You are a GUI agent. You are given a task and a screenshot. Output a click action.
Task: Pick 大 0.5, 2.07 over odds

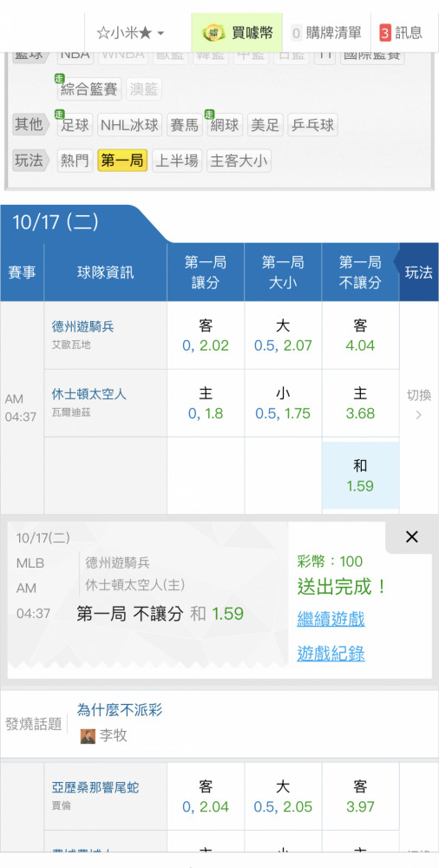[283, 335]
